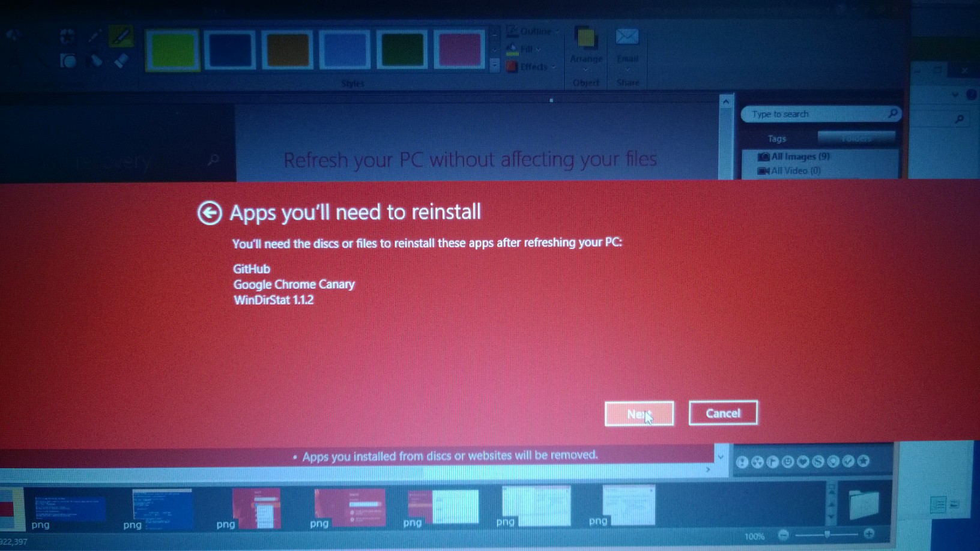Click the zoom in plus button

869,534
